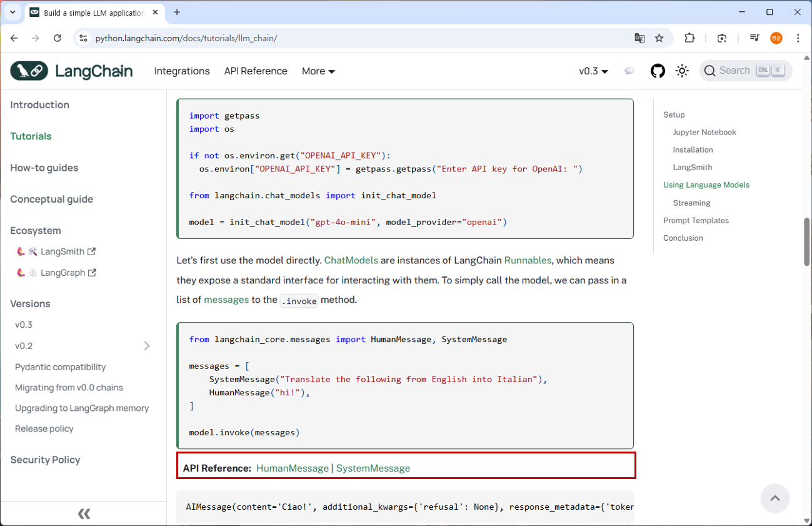The height and width of the screenshot is (526, 812).
Task: Select Tutorials in the sidebar
Action: click(x=31, y=136)
